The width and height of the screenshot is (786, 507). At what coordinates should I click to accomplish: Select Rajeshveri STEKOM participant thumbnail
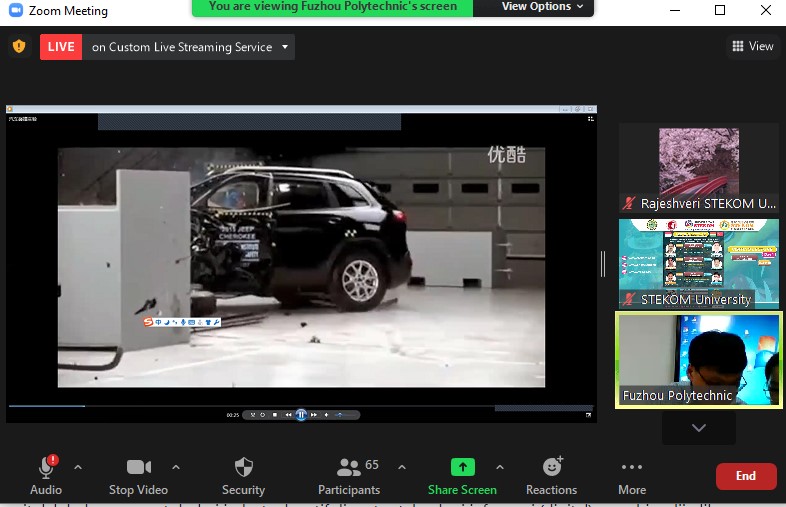click(x=699, y=167)
